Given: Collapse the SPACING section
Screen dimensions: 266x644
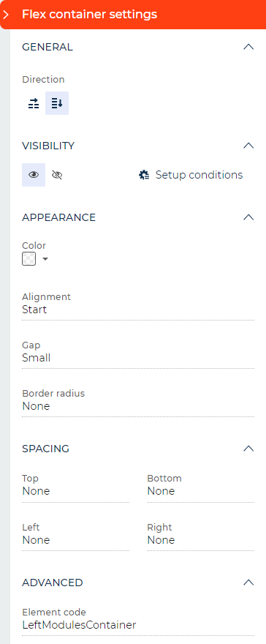Looking at the screenshot, I should (248, 449).
